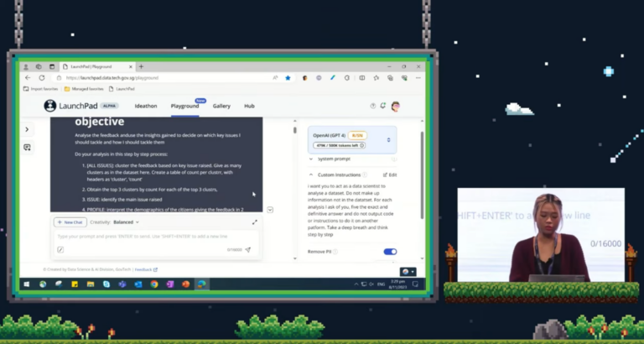Click the New Chat button
This screenshot has width=644, height=344.
point(70,222)
